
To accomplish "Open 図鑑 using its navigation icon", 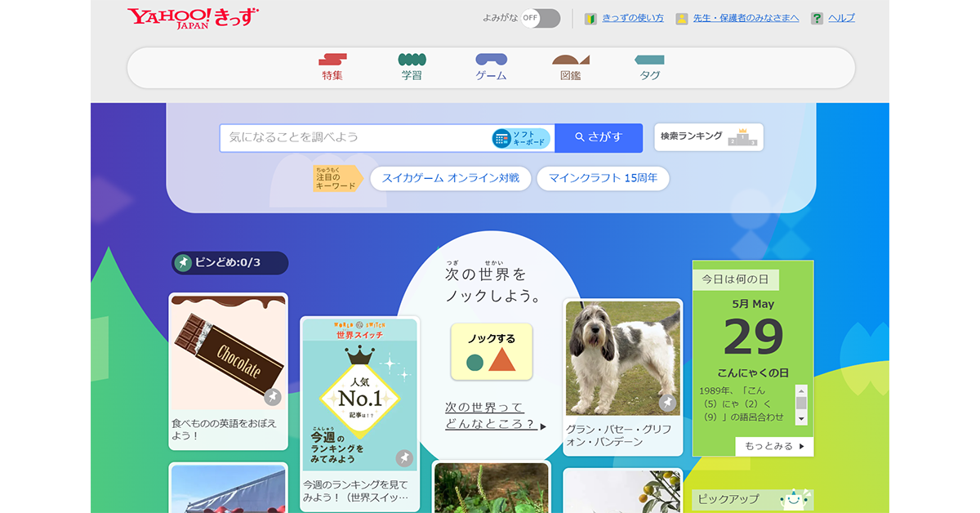I will click(571, 59).
